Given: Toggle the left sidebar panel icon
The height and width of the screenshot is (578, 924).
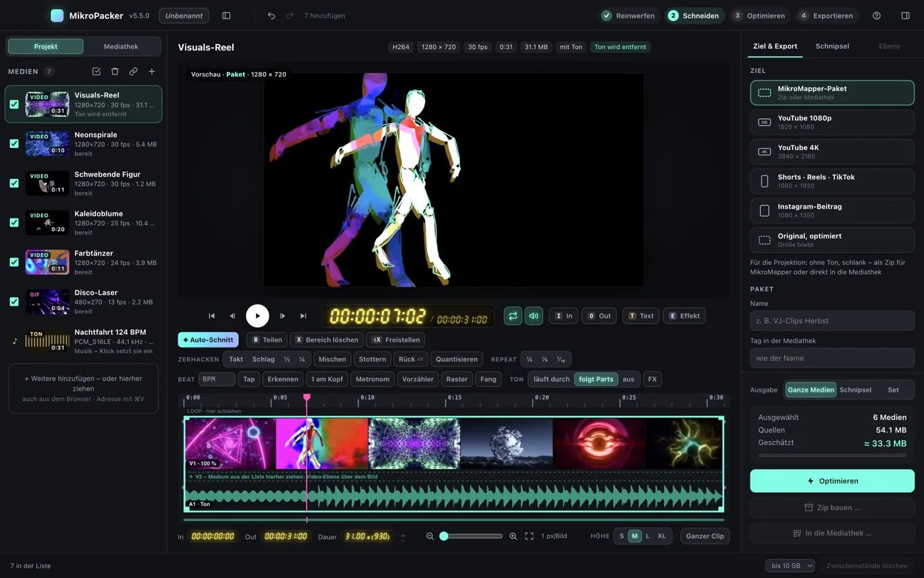Looking at the screenshot, I should pyautogui.click(x=226, y=16).
